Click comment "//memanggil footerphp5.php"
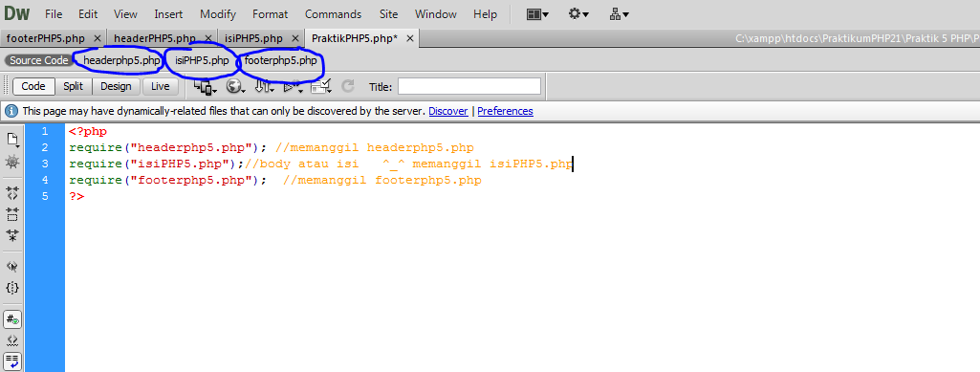Viewport: 980px width, 372px height. [381, 180]
